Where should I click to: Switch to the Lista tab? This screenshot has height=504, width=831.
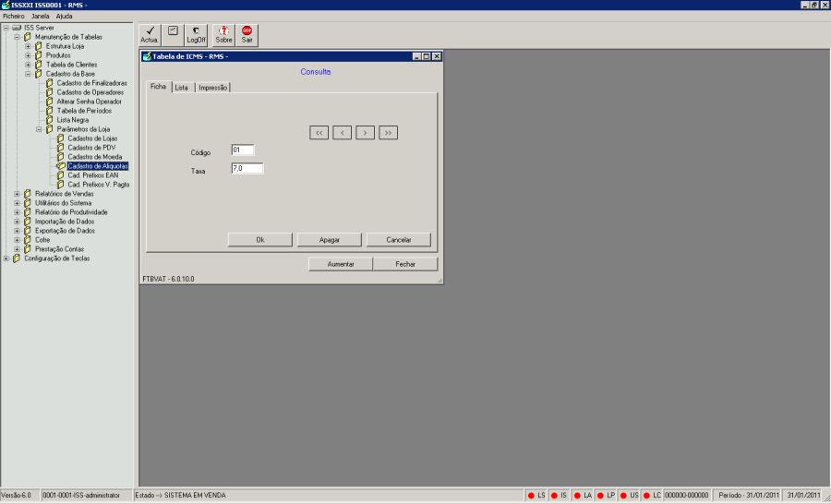coord(182,88)
